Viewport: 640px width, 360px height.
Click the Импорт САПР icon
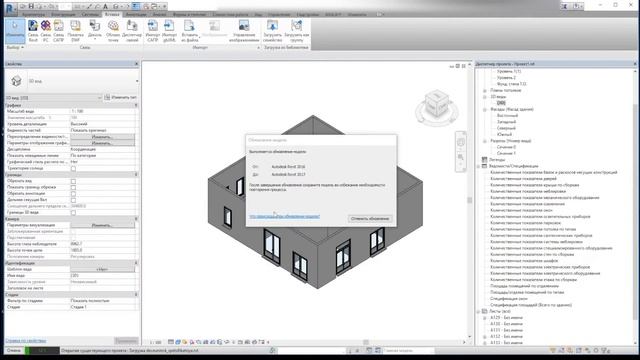(153, 31)
